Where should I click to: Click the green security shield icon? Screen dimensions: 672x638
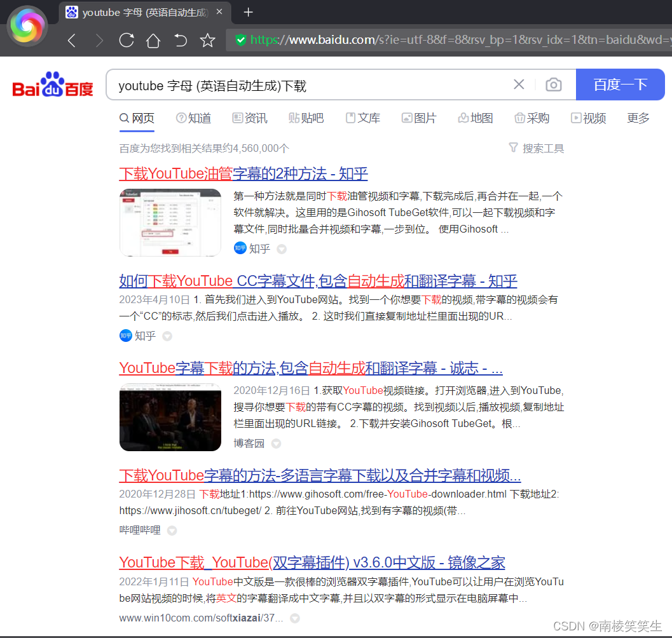(240, 40)
